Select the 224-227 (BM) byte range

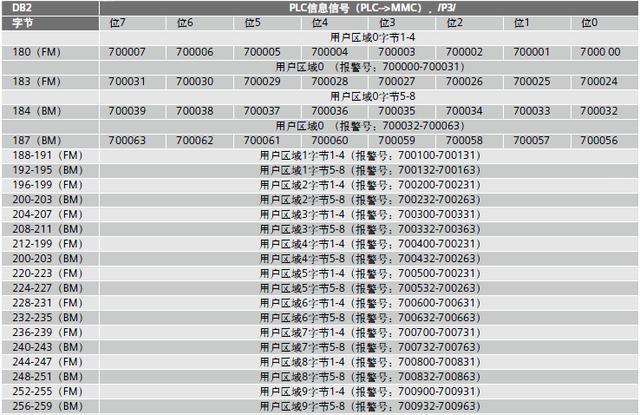48,288
